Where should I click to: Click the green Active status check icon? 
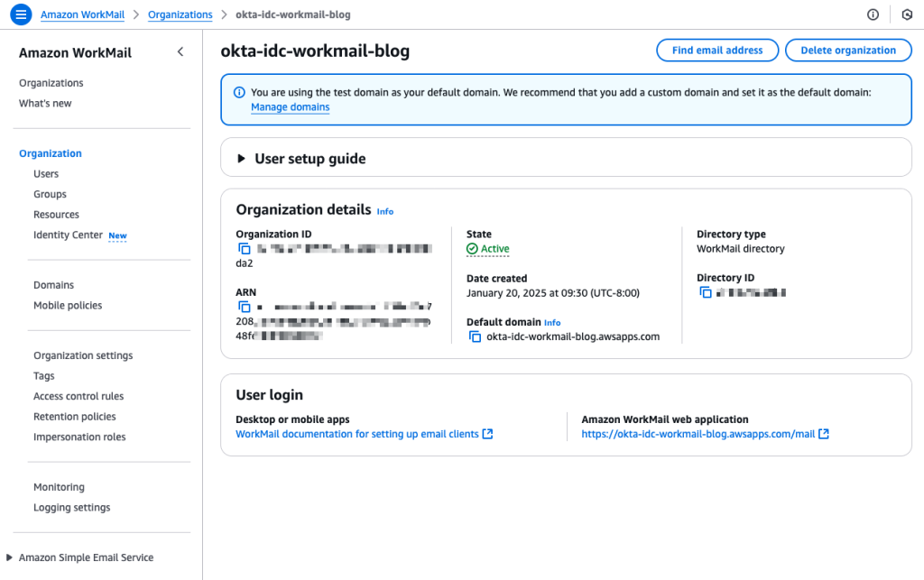pyautogui.click(x=472, y=249)
